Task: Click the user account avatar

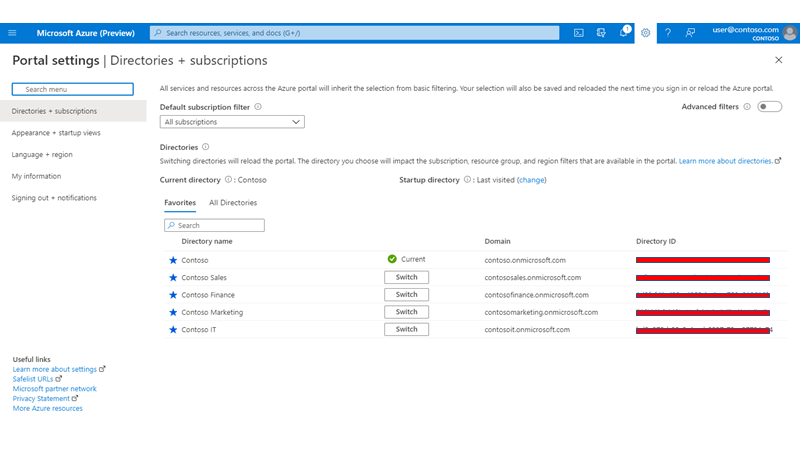Action: [790, 32]
